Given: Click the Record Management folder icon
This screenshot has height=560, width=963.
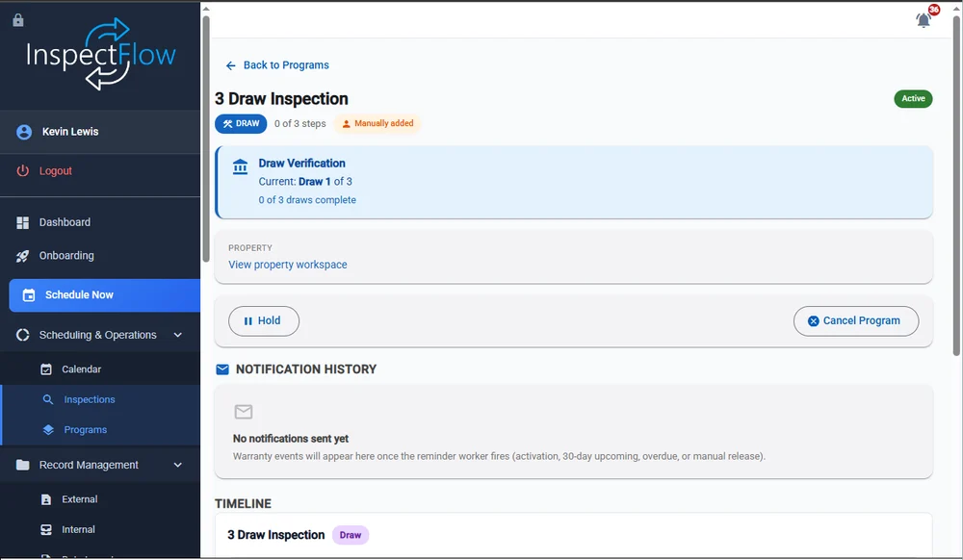Looking at the screenshot, I should tap(23, 465).
